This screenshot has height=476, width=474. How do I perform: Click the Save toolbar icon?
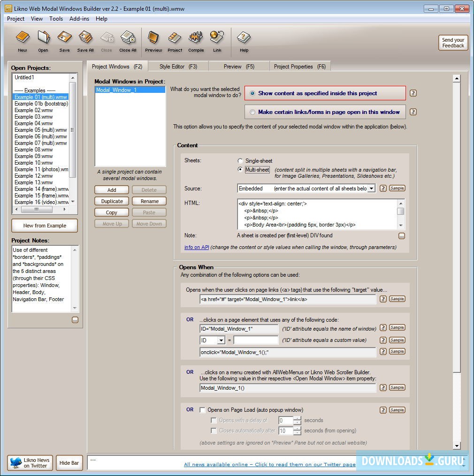(64, 41)
